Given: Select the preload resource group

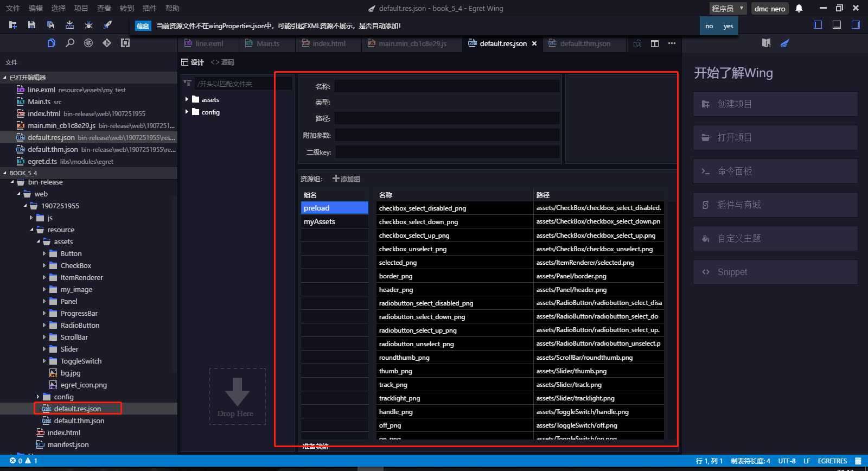Looking at the screenshot, I should [334, 208].
